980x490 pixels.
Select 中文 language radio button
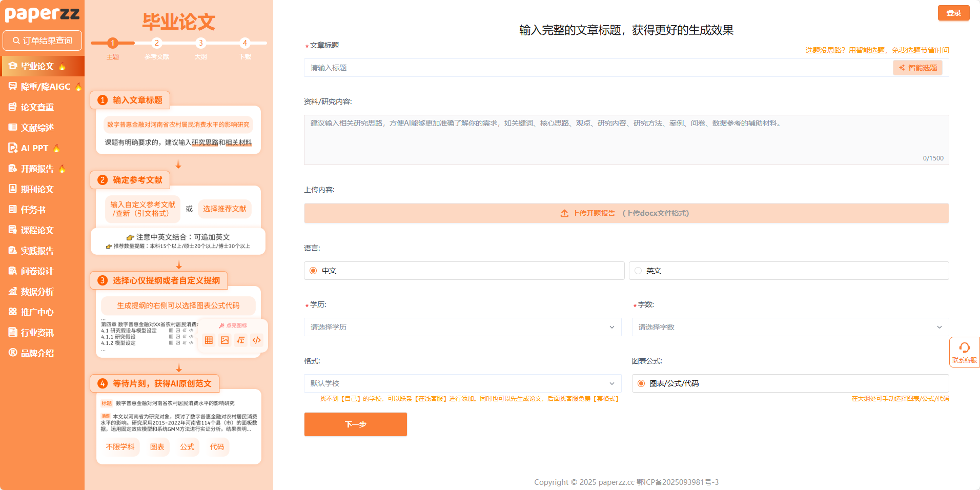pyautogui.click(x=313, y=271)
